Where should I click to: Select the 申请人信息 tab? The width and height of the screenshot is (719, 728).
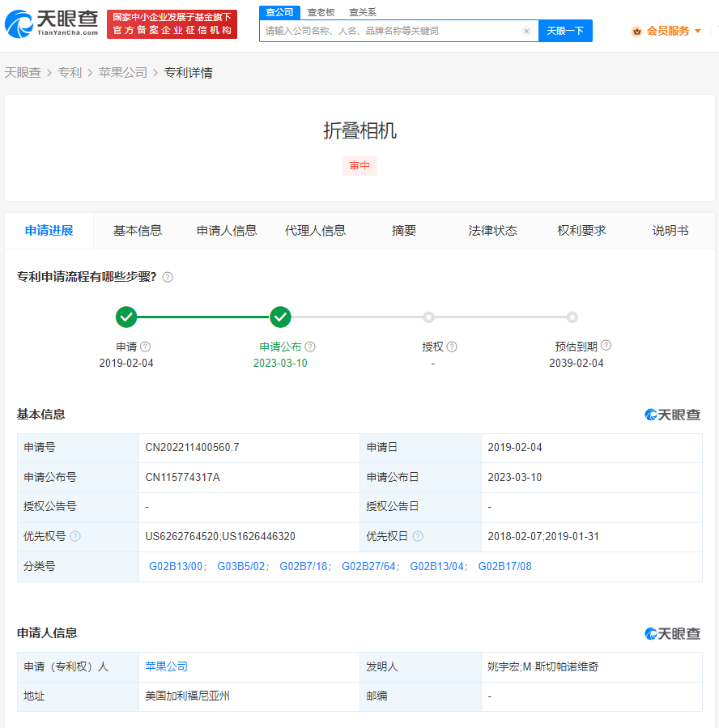[227, 231]
